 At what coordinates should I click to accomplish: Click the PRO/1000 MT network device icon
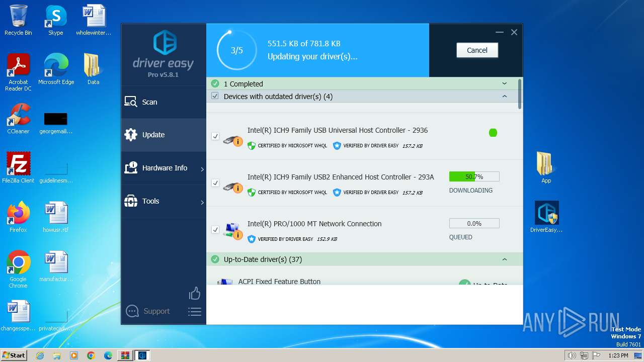232,231
